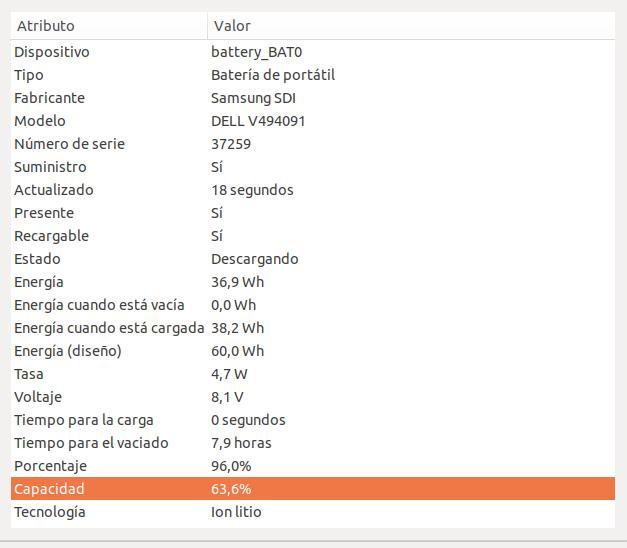Select the Energía (diseño) row
627x548 pixels.
click(x=313, y=351)
